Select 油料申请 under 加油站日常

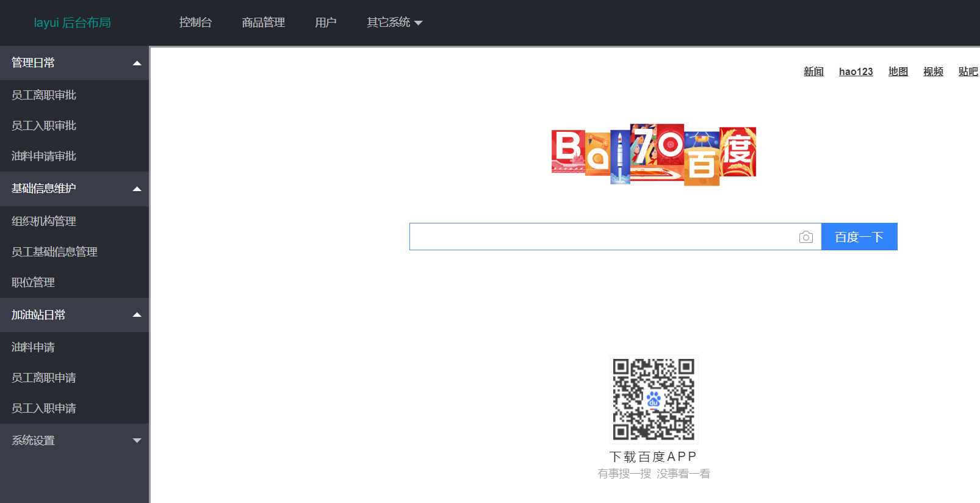(74, 347)
